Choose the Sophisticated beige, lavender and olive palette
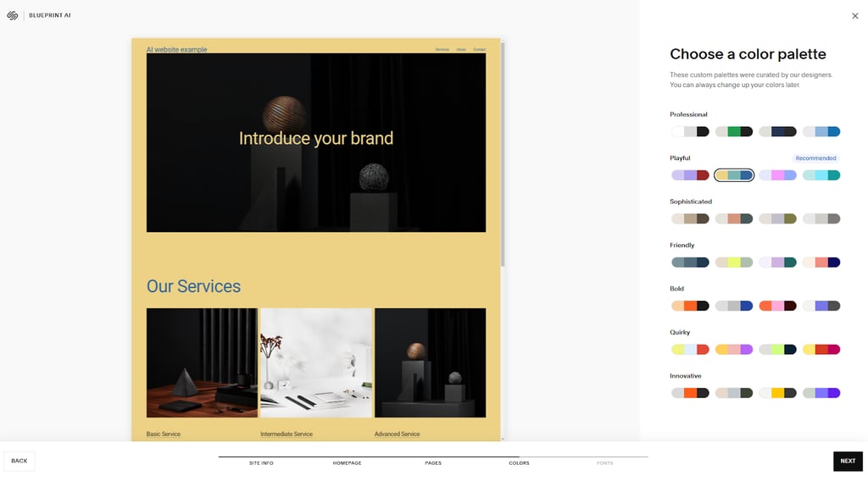Viewport: 868px width, 481px height. coord(777,219)
